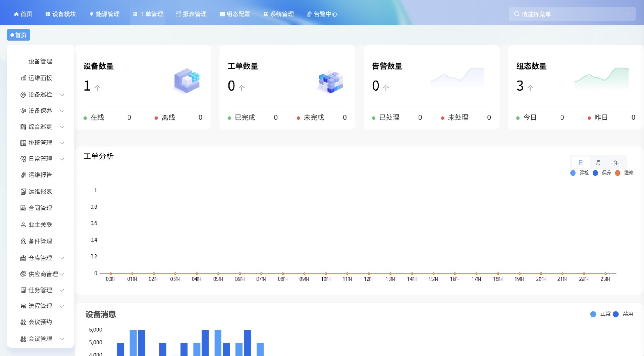The height and width of the screenshot is (356, 644).
Task: Select 日 in the 工单分析 period switch
Action: tap(581, 162)
